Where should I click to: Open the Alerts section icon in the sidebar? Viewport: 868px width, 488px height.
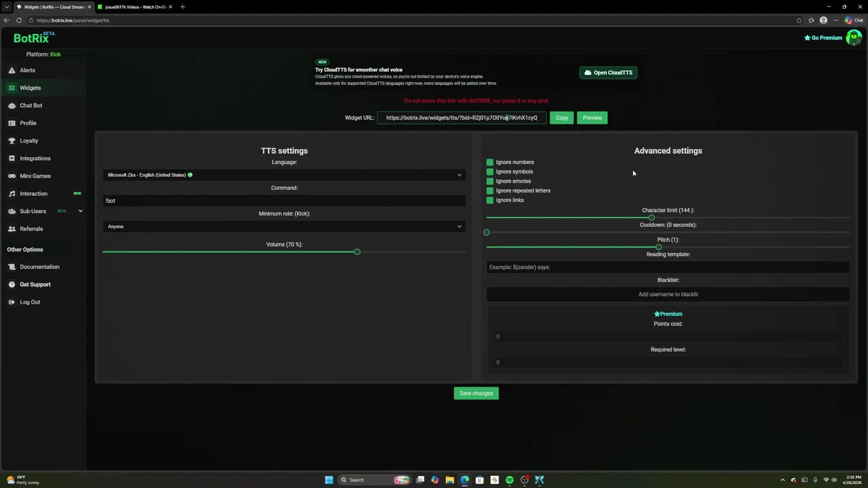[12, 70]
